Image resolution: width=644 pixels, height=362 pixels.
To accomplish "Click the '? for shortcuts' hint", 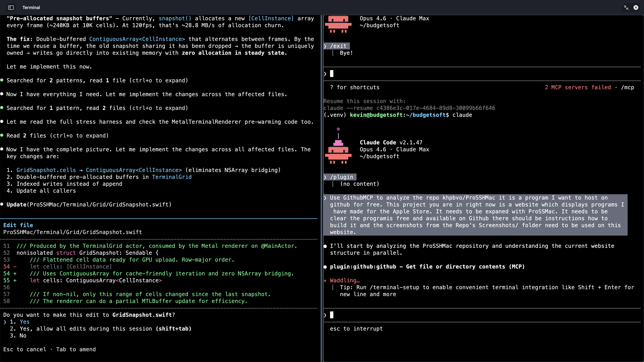I will 355,87.
